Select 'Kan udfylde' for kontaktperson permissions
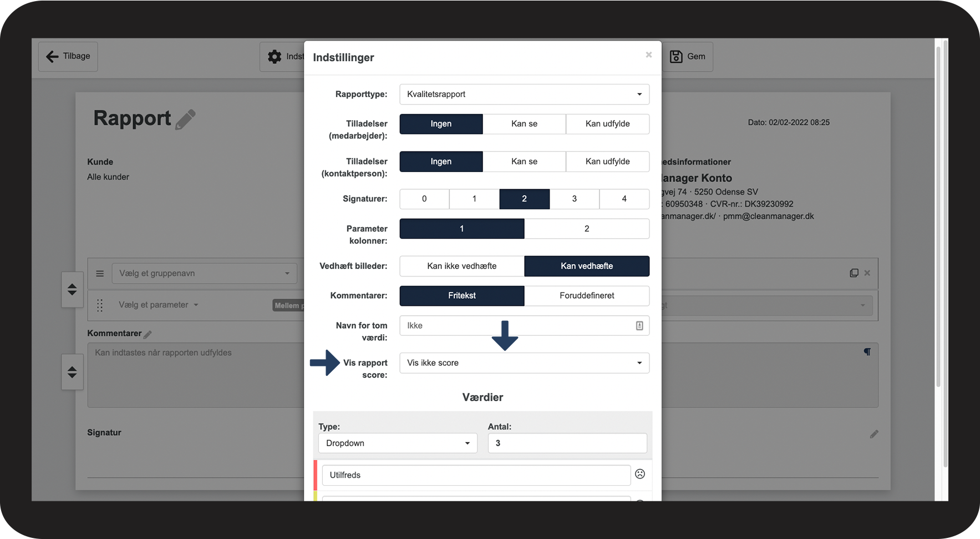This screenshot has height=539, width=980. click(607, 162)
